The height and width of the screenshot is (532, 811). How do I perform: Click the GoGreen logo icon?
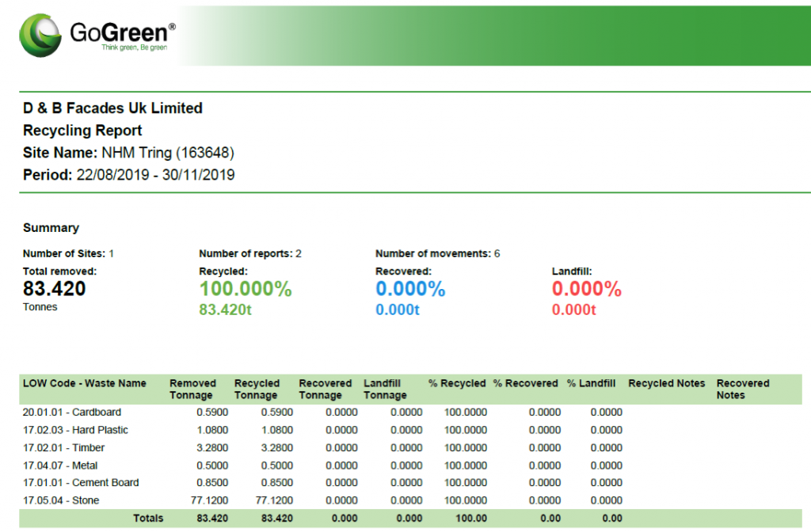pos(40,35)
